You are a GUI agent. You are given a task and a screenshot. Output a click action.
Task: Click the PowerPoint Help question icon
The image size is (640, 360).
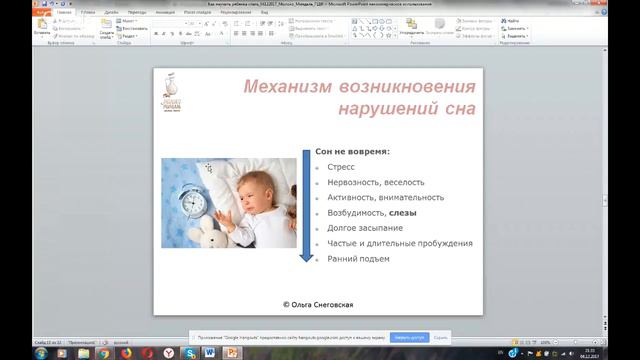604,12
